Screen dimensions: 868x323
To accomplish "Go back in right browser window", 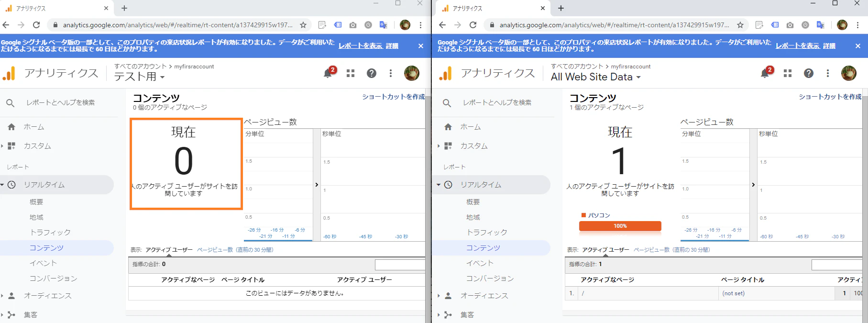I will [x=442, y=25].
